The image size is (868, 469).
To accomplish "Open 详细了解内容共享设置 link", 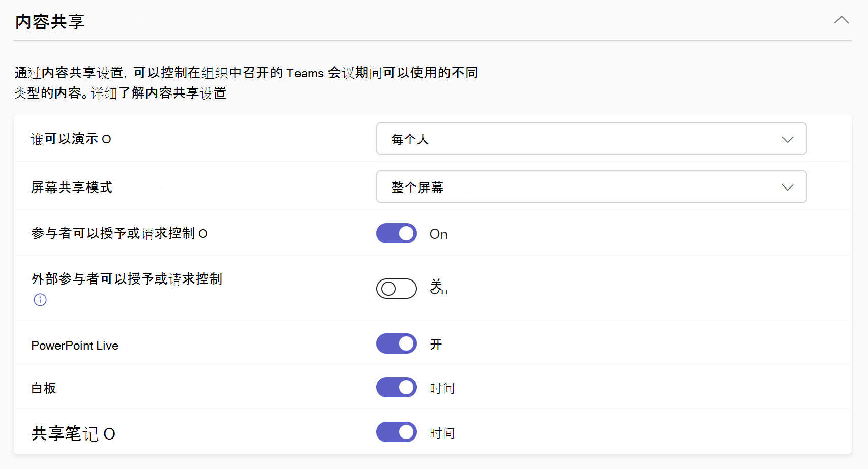I will point(159,93).
